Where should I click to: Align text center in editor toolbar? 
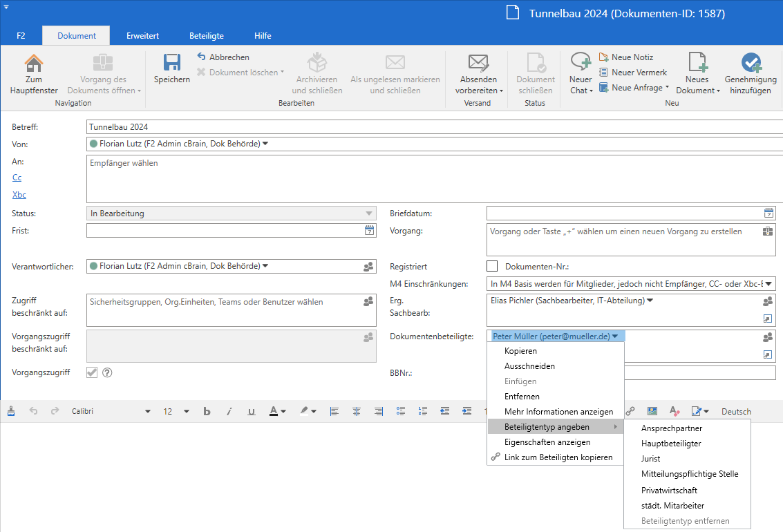tap(357, 412)
